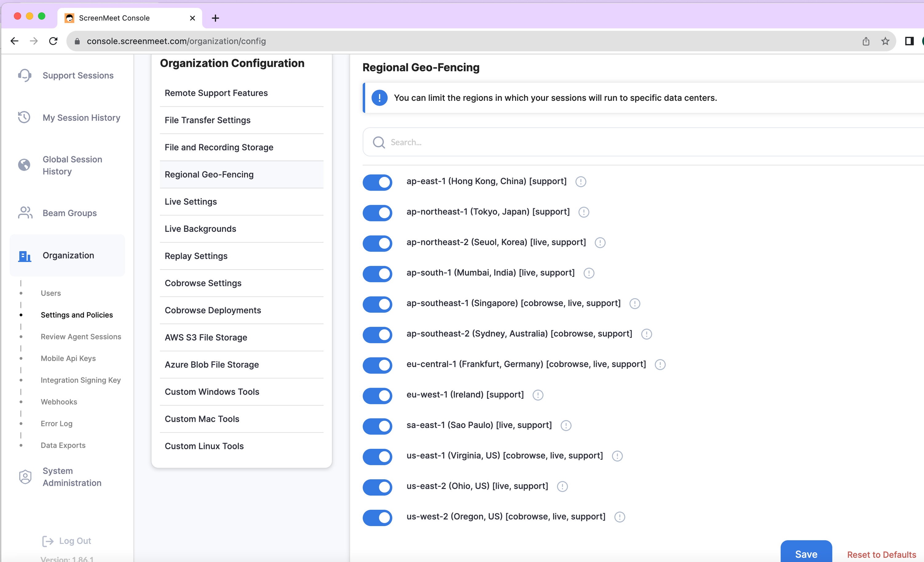Open AWS S3 File Storage section
This screenshot has width=924, height=562.
(x=242, y=337)
